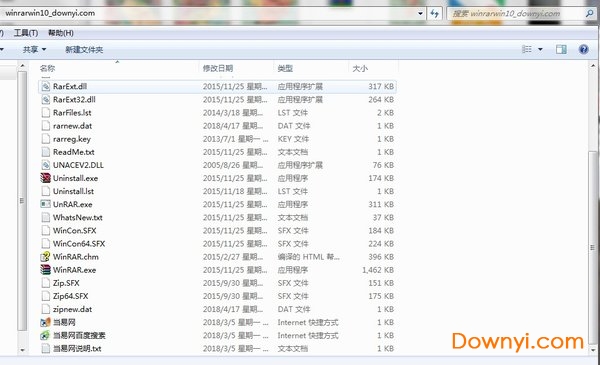Click file list scrollbar up arrow
The width and height of the screenshot is (600, 365).
(593, 66)
